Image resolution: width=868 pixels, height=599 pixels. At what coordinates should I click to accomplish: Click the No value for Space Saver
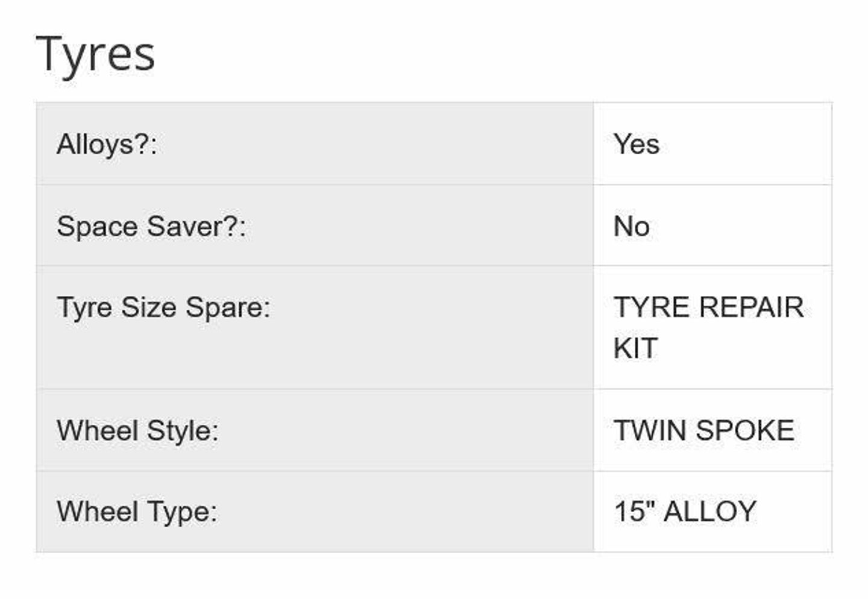631,227
